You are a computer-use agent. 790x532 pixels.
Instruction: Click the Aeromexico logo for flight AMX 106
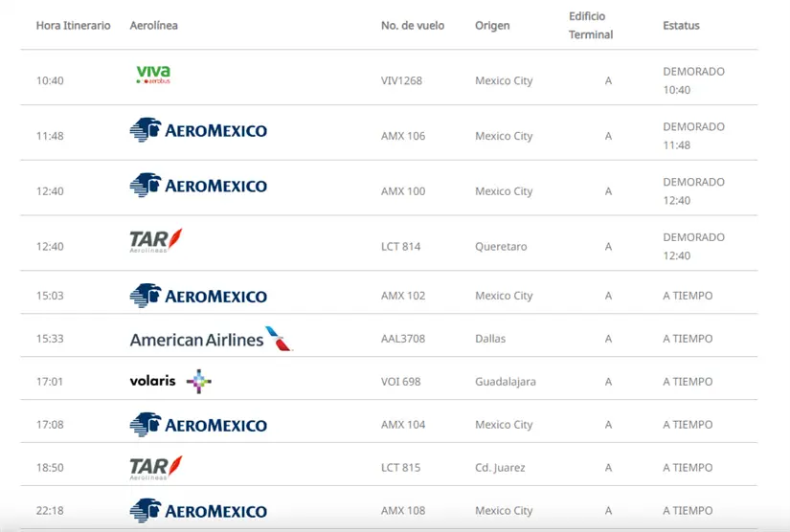198,130
